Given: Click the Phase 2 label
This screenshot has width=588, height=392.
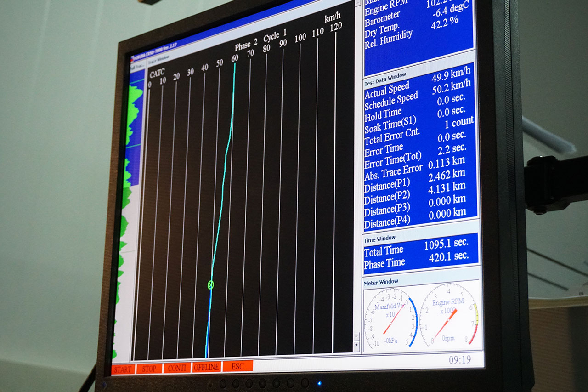Looking at the screenshot, I should point(246,45).
